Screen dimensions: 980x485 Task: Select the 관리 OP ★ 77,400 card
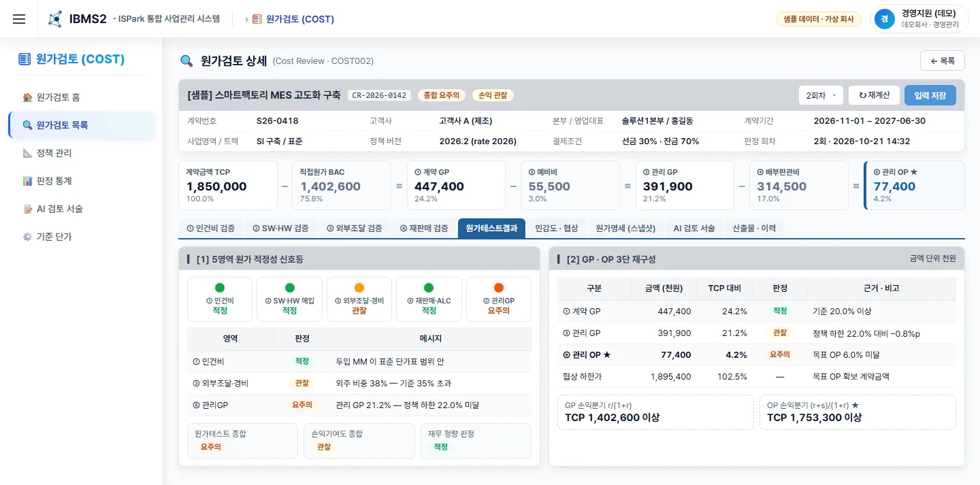pyautogui.click(x=914, y=185)
